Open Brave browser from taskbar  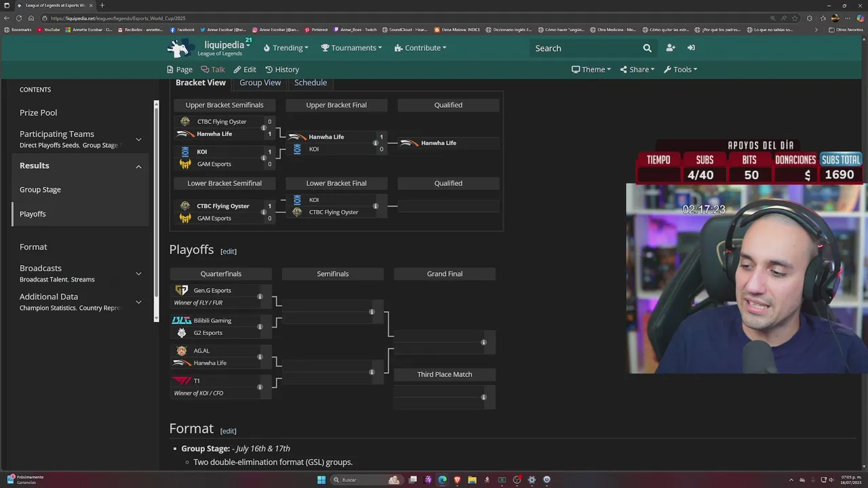click(x=457, y=480)
